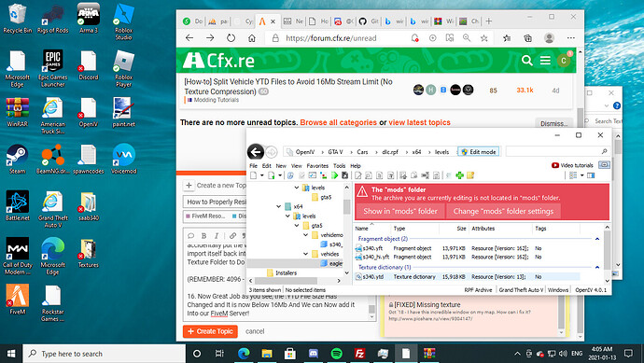Click the green play arrow toolbar icon
This screenshot has width=644, height=363.
(x=334, y=175)
